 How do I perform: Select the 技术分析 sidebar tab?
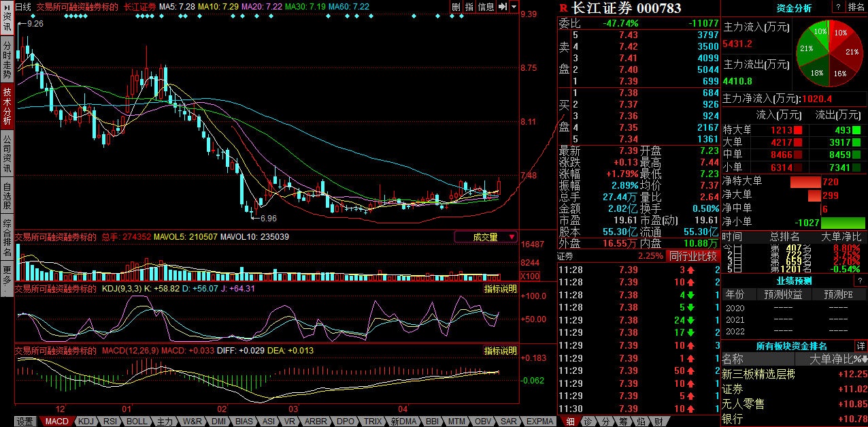point(6,106)
